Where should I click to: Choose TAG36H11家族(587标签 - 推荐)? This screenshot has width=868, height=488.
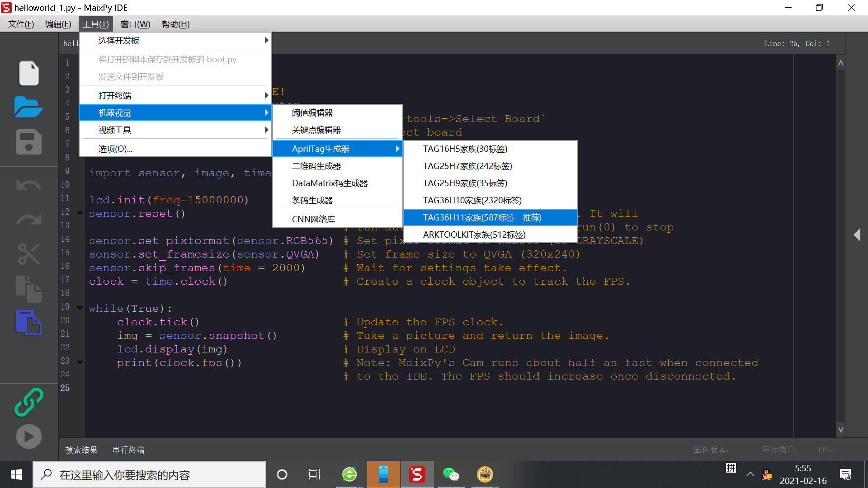pyautogui.click(x=490, y=217)
